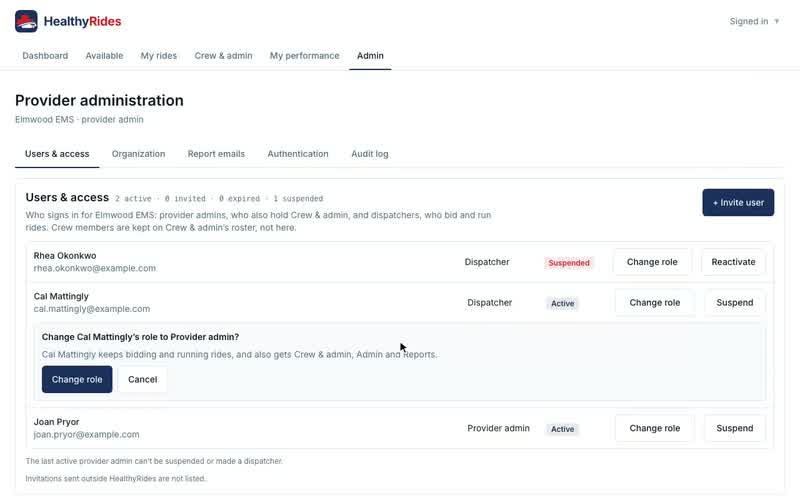The image size is (800, 500).
Task: Switch to My rides tab
Action: coord(159,56)
